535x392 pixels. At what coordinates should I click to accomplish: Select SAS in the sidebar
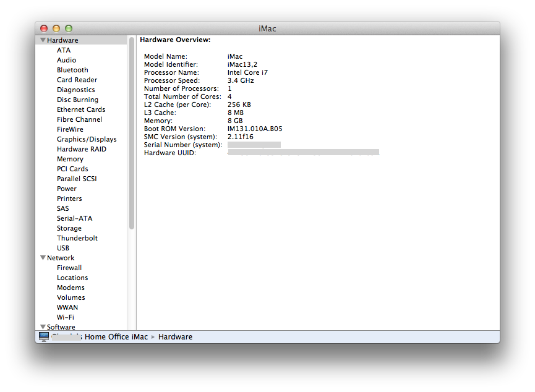click(63, 208)
